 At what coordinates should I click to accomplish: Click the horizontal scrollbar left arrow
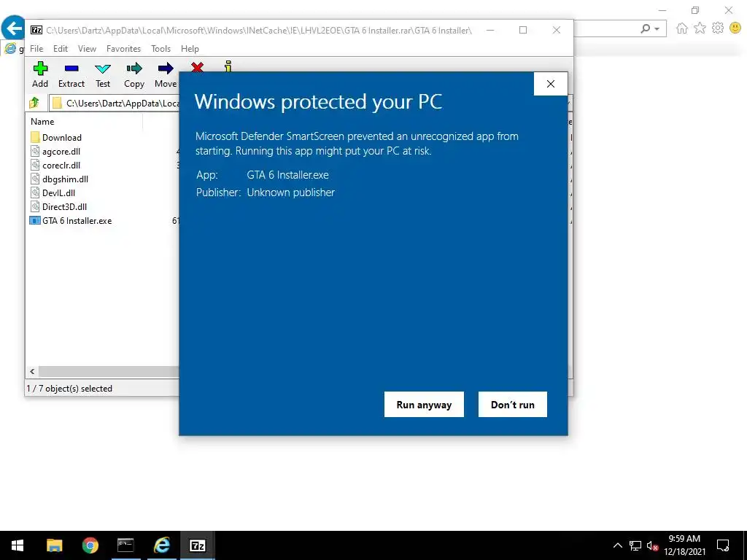(32, 371)
